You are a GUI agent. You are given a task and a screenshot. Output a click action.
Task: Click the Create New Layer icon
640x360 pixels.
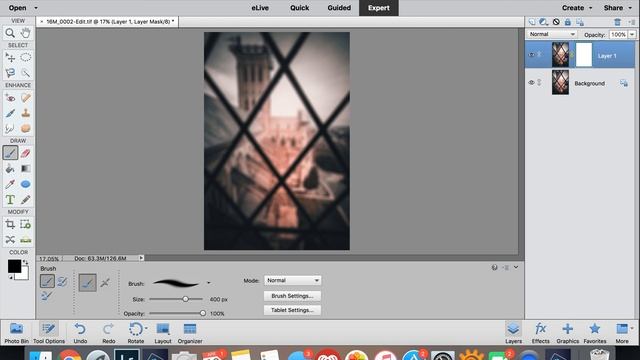click(x=532, y=22)
